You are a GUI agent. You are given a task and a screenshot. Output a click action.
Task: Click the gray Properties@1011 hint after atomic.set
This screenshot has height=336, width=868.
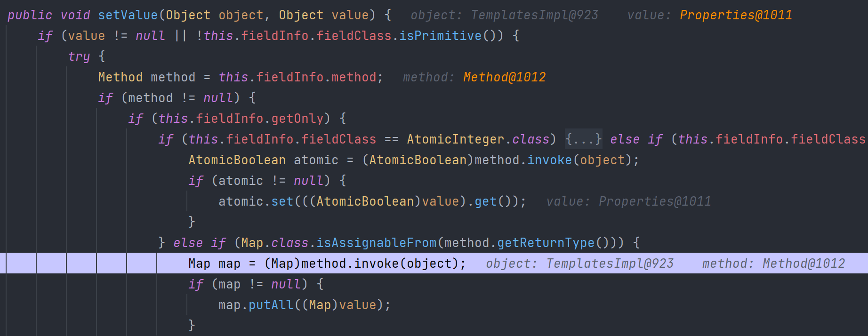coord(655,201)
